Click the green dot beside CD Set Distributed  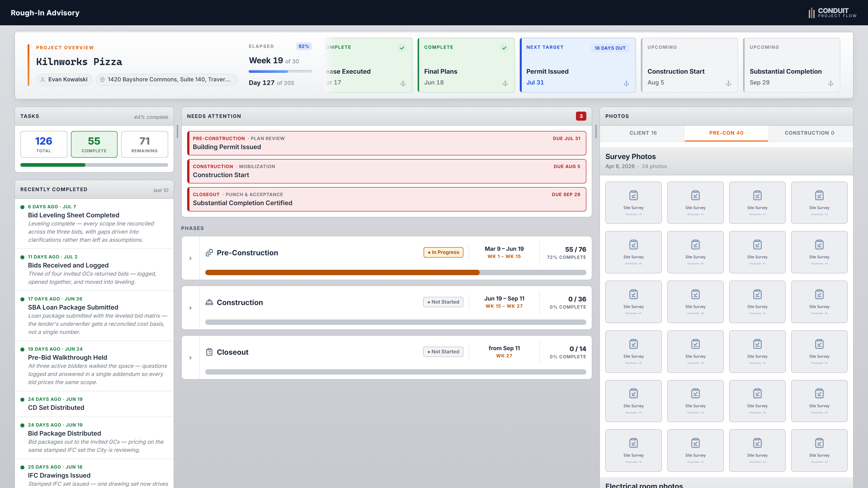pyautogui.click(x=22, y=400)
